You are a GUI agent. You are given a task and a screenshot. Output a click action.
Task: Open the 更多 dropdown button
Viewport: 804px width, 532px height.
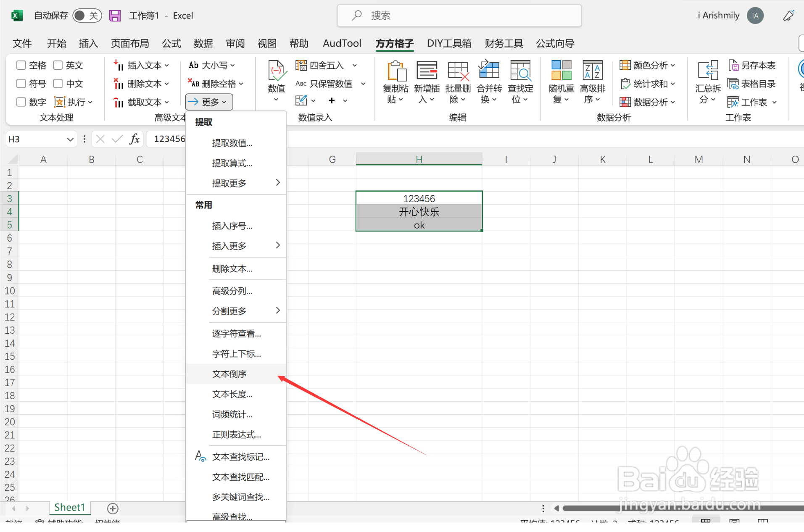coord(209,102)
